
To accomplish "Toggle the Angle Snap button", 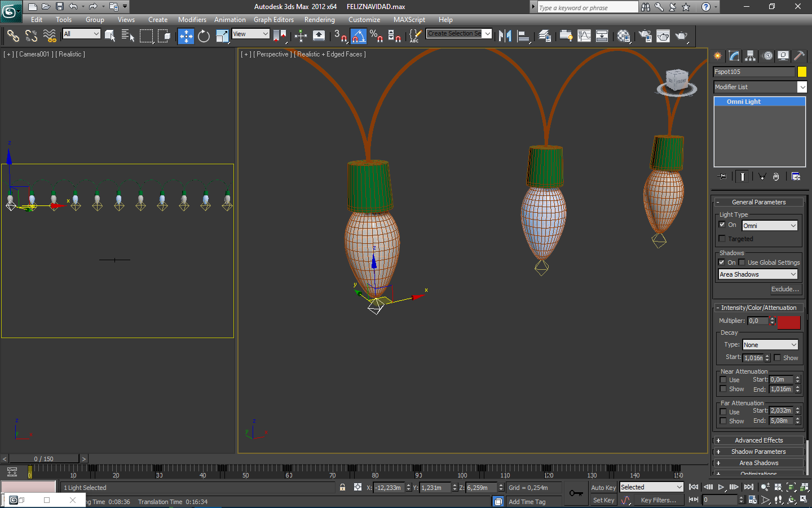I will [x=359, y=36].
